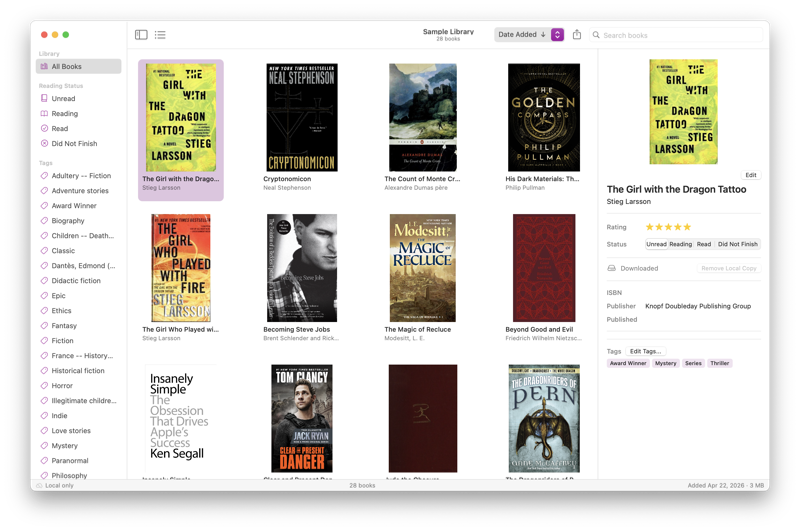Click the Illegitimate children tag icon
Viewport: 800px width, 531px height.
pyautogui.click(x=44, y=400)
